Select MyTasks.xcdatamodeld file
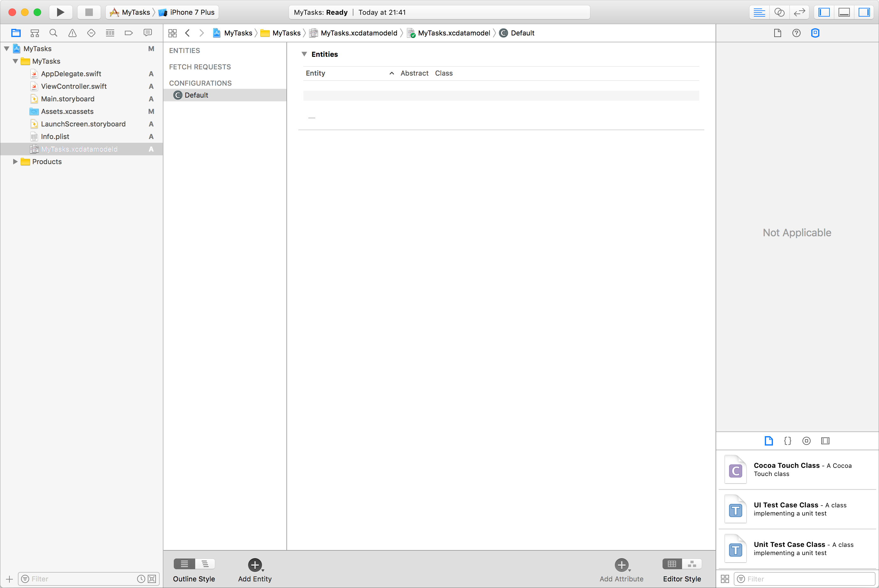This screenshot has height=588, width=879. point(81,149)
